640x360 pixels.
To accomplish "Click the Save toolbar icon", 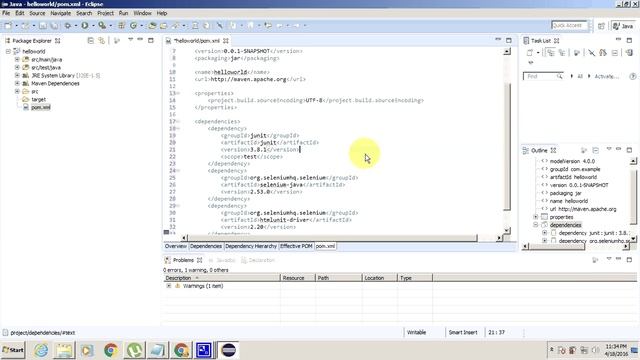I will pos(43,26).
